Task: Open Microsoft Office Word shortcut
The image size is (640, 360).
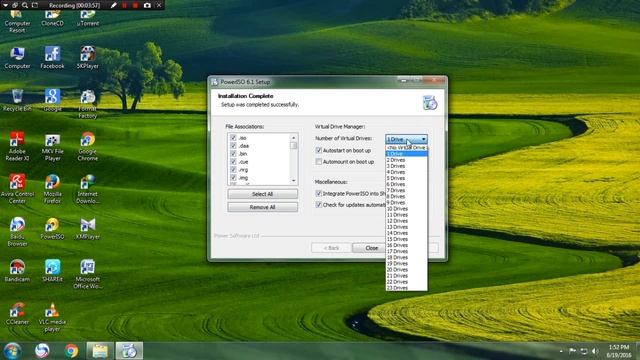Action: point(88,274)
